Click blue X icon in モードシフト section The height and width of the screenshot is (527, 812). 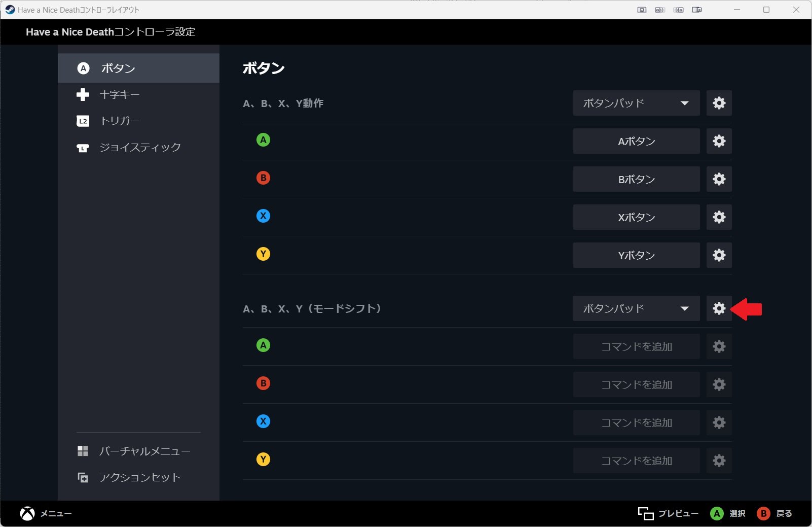[x=263, y=421]
